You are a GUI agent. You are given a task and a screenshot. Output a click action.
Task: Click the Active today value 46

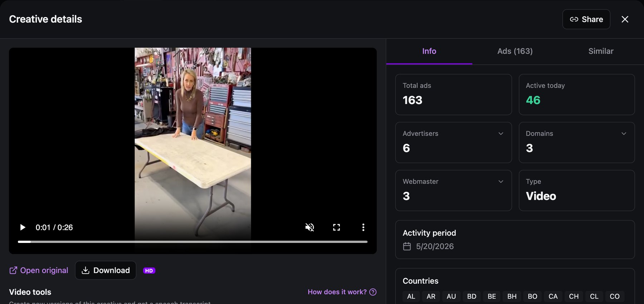point(533,100)
